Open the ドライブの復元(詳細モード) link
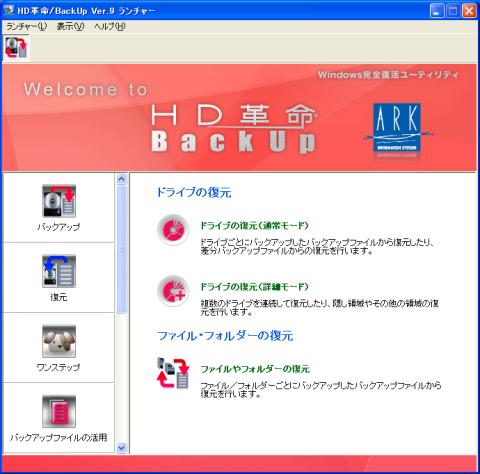 [254, 287]
